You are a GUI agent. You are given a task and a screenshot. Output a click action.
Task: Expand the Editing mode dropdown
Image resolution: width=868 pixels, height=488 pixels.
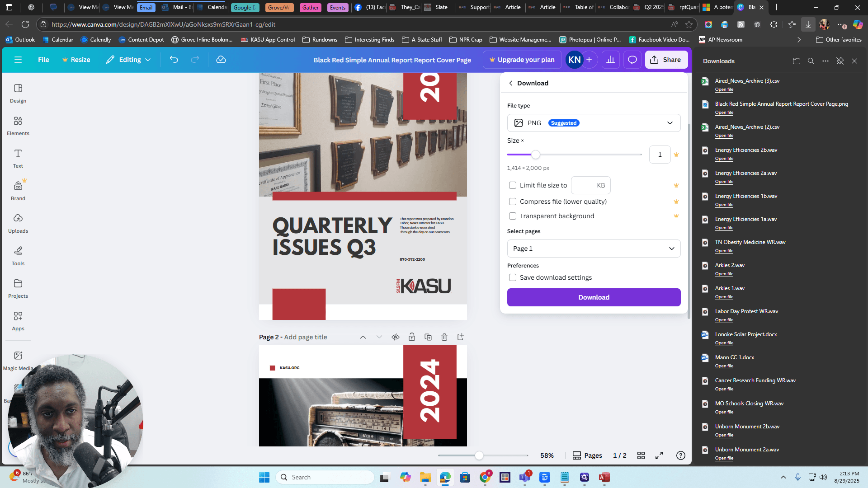pyautogui.click(x=128, y=60)
